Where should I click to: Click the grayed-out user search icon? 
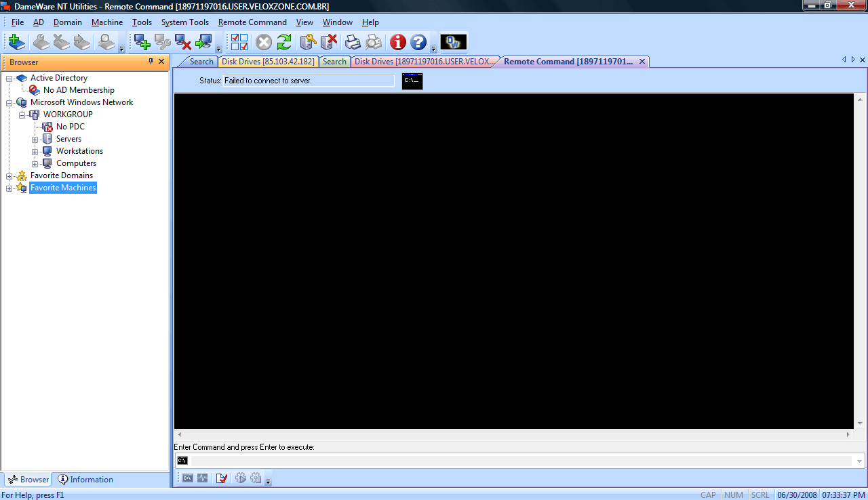pos(106,43)
